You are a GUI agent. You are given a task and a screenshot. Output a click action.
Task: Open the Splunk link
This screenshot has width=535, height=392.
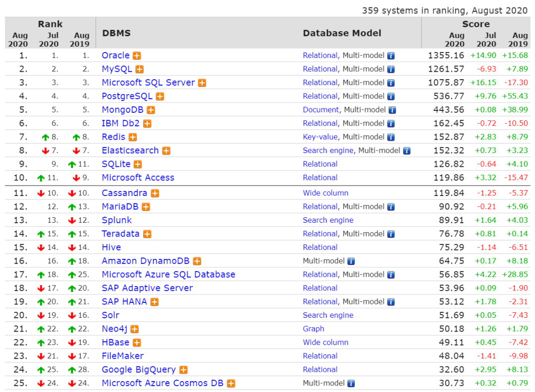[x=117, y=220]
